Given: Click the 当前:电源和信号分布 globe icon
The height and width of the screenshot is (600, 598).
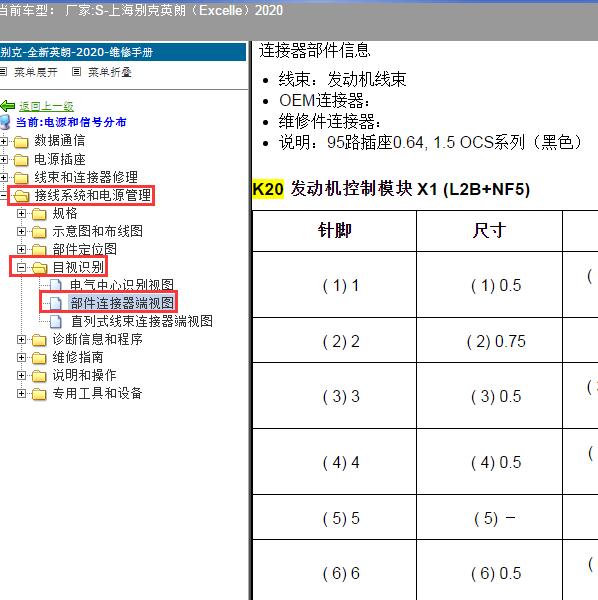Looking at the screenshot, I should [x=5, y=122].
